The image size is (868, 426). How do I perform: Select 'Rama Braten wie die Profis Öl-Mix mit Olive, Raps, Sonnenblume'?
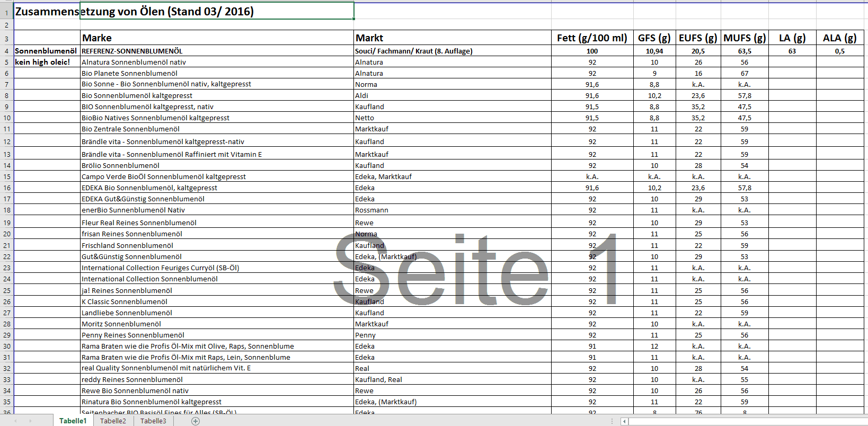tap(217, 346)
